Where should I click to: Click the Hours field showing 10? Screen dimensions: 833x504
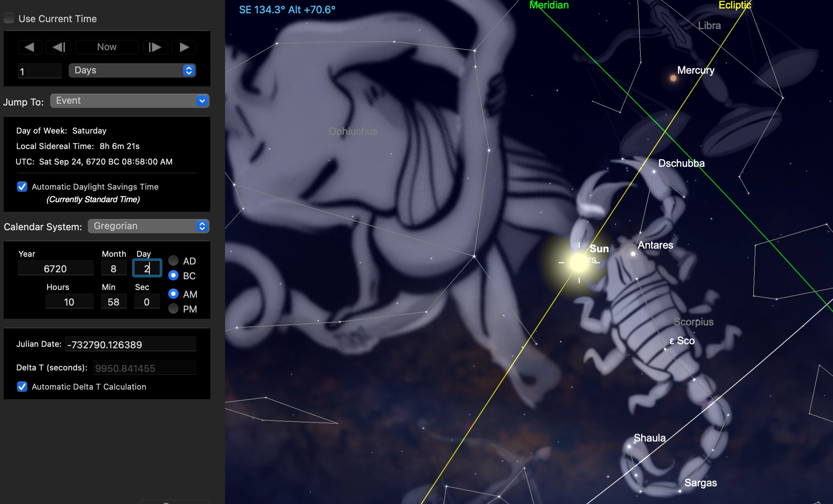[x=69, y=302]
